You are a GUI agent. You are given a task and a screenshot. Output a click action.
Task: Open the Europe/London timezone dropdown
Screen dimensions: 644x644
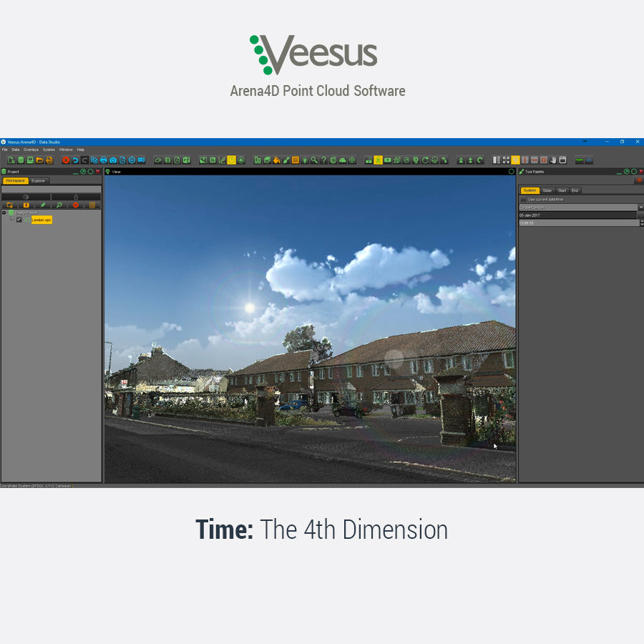pyautogui.click(x=641, y=207)
